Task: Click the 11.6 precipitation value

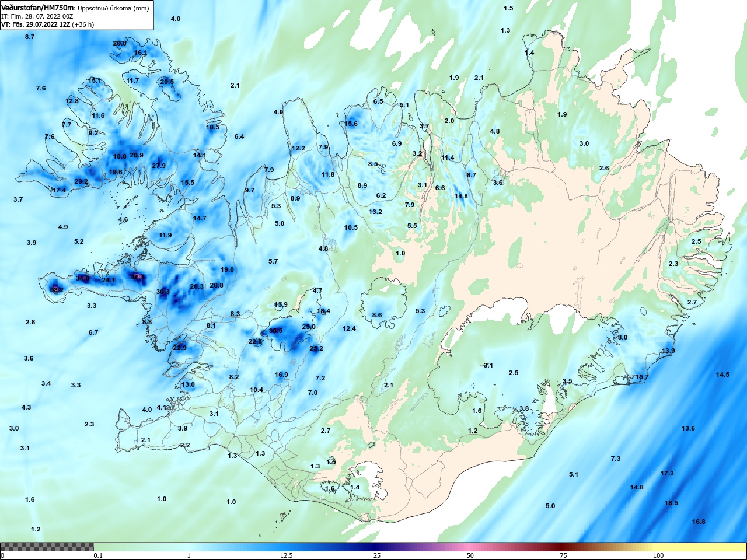Action: click(x=98, y=116)
